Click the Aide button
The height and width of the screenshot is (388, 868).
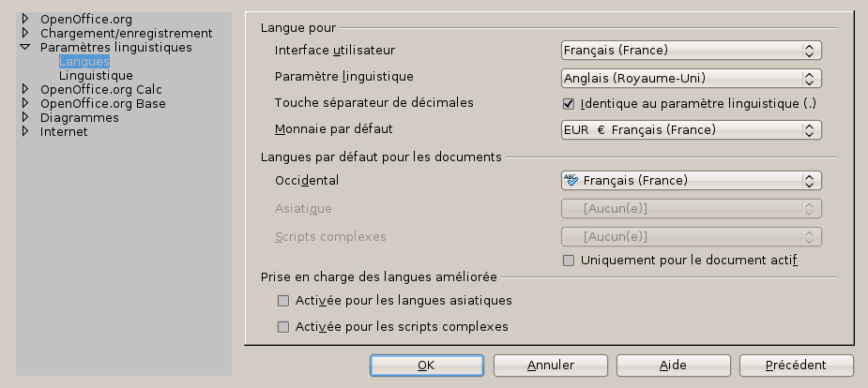click(672, 365)
